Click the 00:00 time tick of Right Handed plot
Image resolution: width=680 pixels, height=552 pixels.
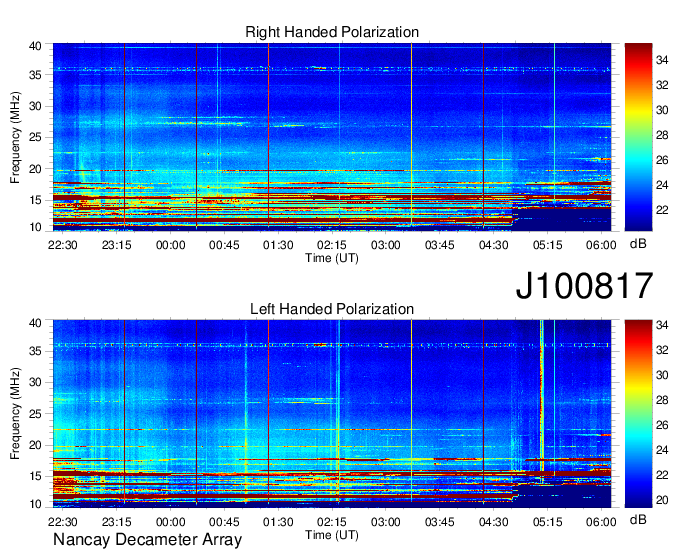pyautogui.click(x=170, y=245)
